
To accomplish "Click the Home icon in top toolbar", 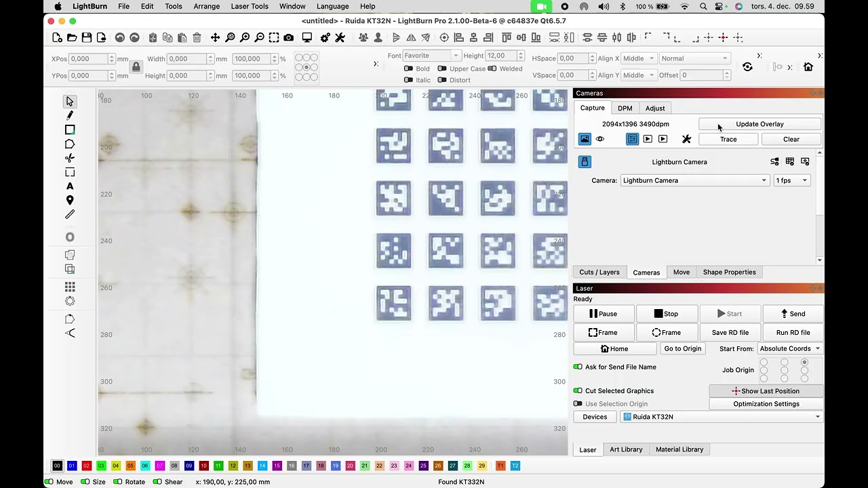I will (808, 67).
